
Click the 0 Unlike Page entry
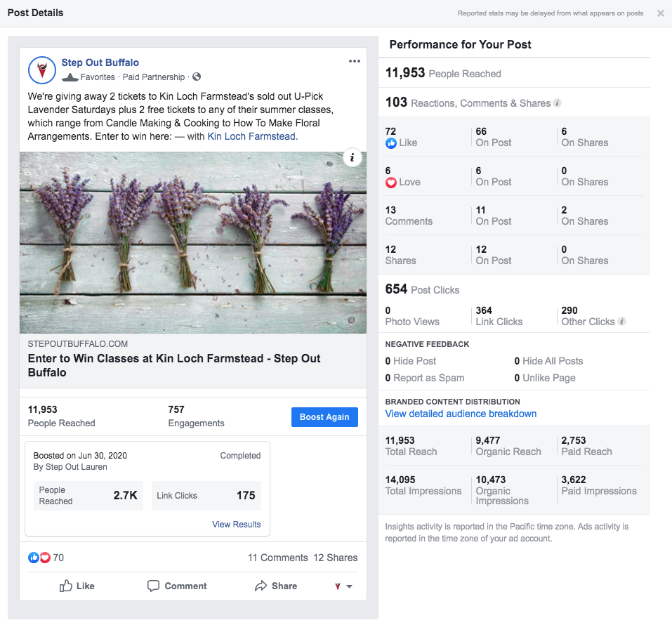545,378
